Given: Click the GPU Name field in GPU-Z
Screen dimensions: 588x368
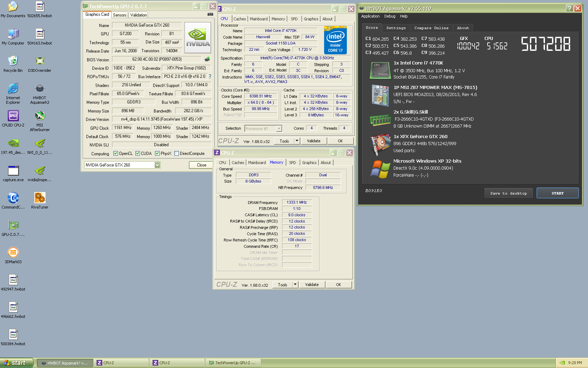Looking at the screenshot, I should pos(147,25).
